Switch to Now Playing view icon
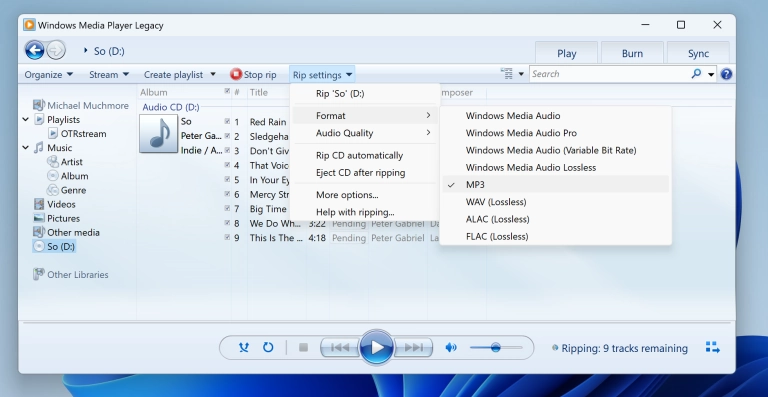 pos(713,348)
